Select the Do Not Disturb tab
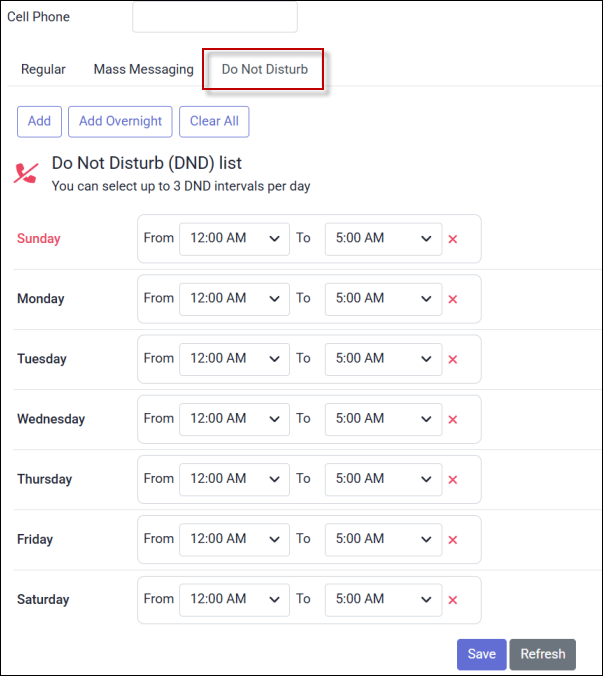Image resolution: width=603 pixels, height=676 pixels. pos(265,69)
